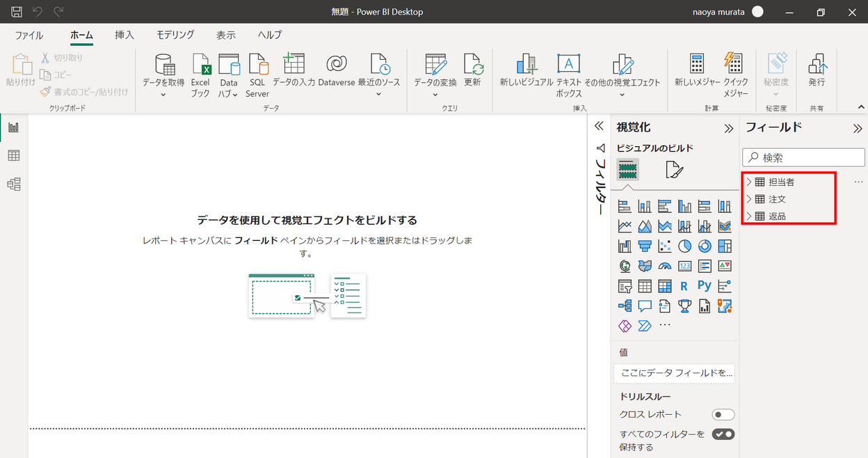This screenshot has height=458, width=868.
Task: Select the clustered bar chart visual
Action: [x=664, y=207]
